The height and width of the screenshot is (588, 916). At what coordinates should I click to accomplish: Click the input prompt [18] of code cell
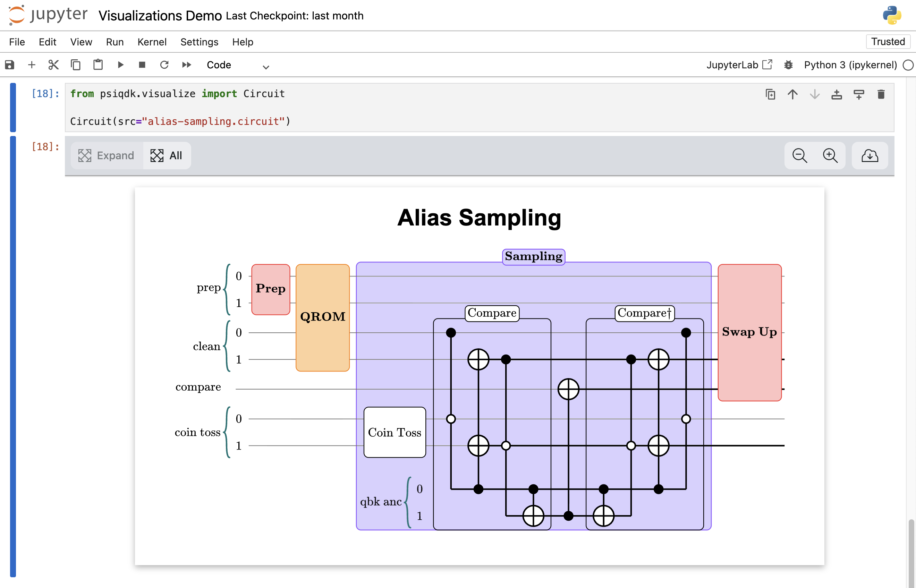coord(45,94)
